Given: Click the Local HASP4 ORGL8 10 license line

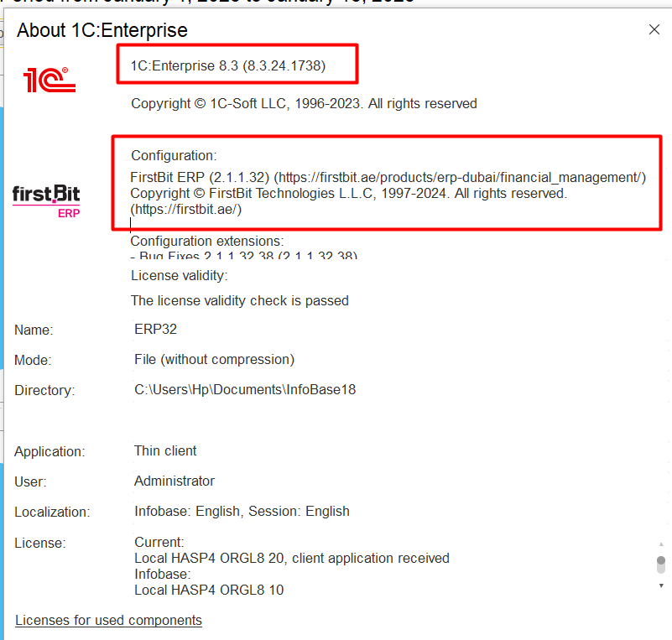Looking at the screenshot, I should point(209,590).
